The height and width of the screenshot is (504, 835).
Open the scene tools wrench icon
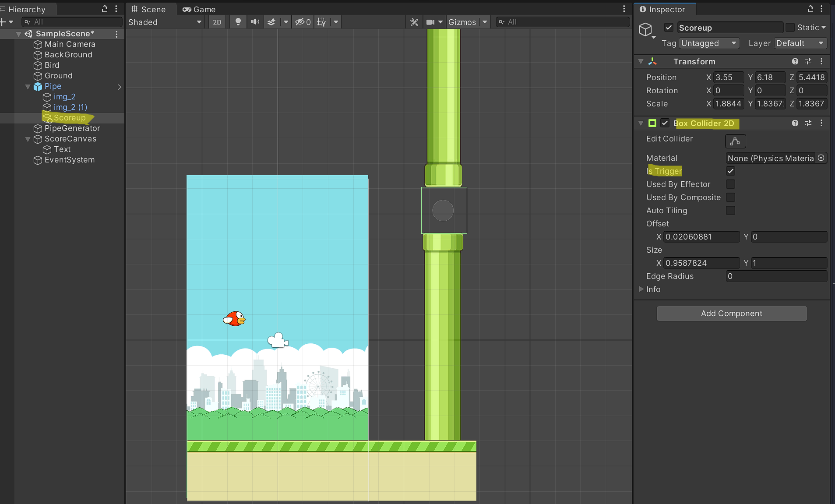pyautogui.click(x=414, y=22)
